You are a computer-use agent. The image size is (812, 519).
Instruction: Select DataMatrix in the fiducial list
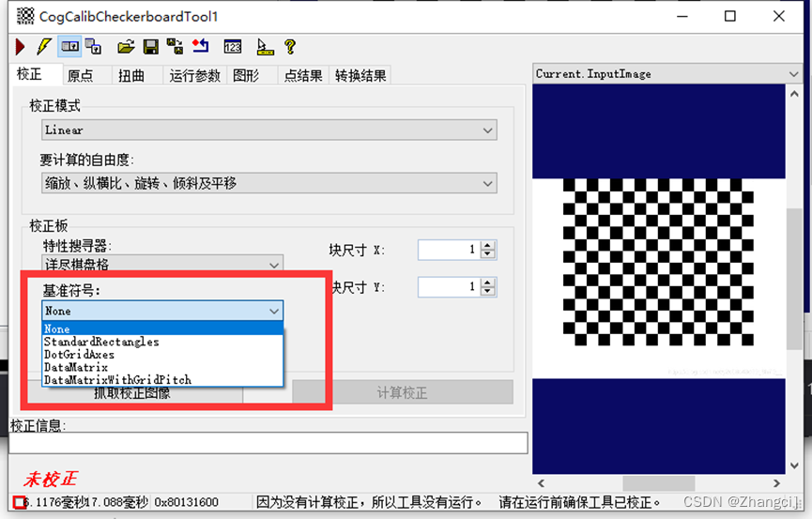tap(162, 367)
